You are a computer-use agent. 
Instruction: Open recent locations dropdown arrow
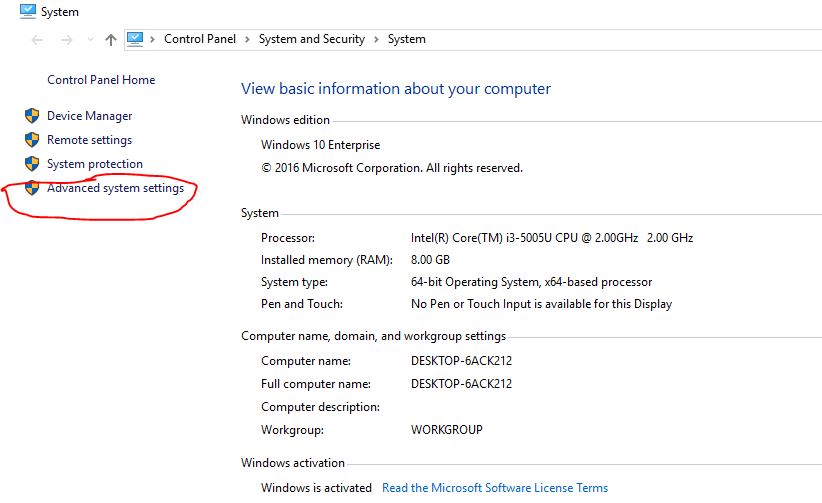click(x=90, y=40)
